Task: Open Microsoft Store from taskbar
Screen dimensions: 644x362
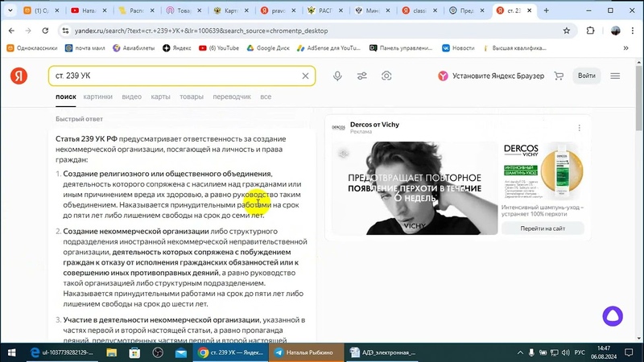Action: tap(134, 352)
